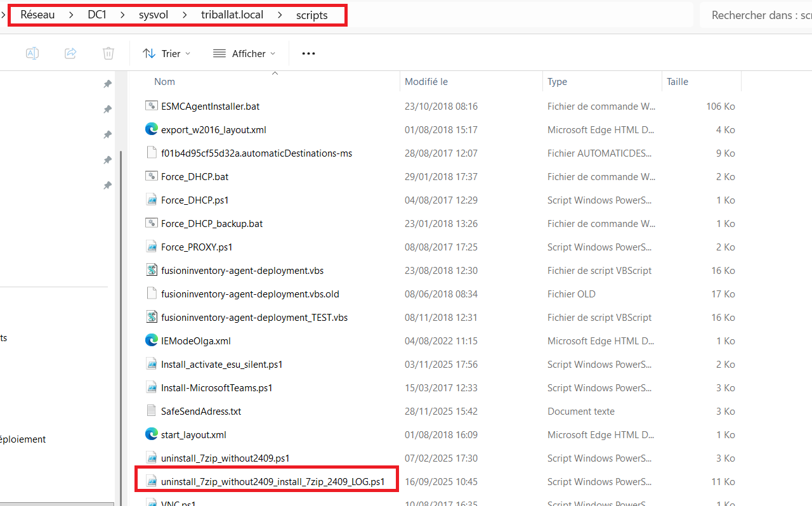
Task: Click the ESMCAgentInstaller.bat file icon
Action: [x=151, y=106]
